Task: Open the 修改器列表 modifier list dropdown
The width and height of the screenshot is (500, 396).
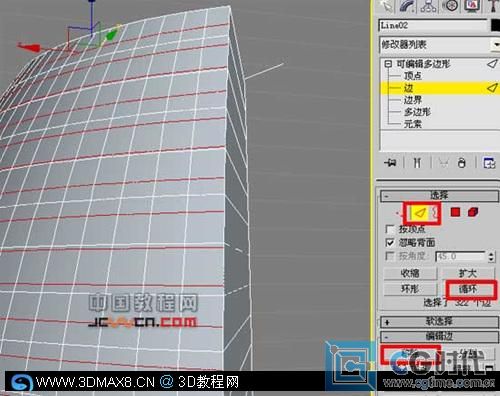Action: pos(440,45)
